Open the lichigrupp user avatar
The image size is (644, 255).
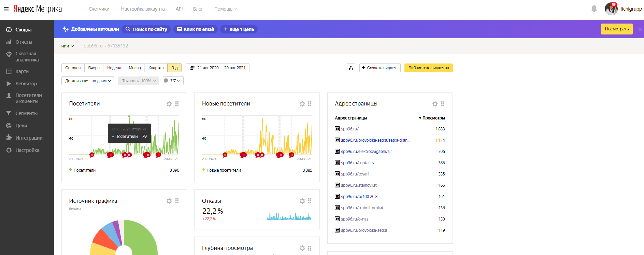tap(611, 9)
